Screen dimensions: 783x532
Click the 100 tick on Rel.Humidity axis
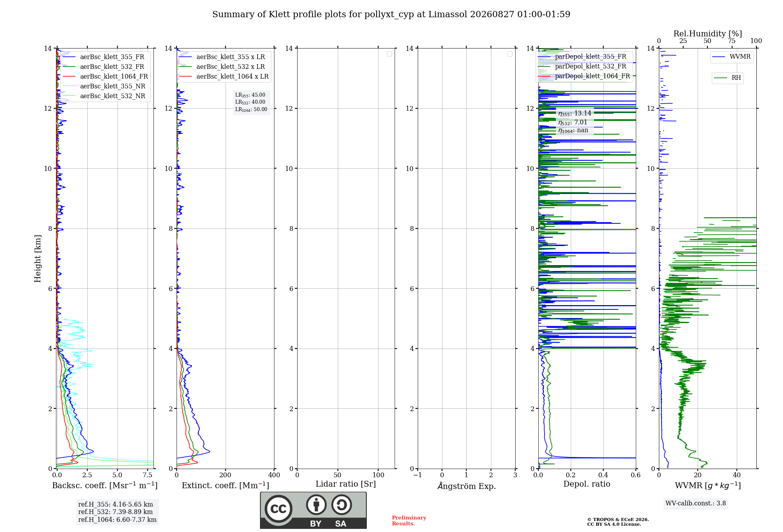[x=756, y=41]
